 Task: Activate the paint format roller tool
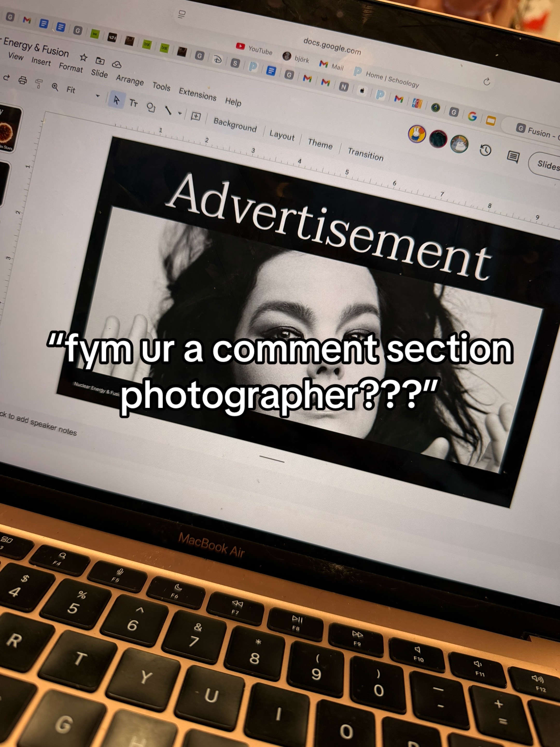click(x=39, y=84)
